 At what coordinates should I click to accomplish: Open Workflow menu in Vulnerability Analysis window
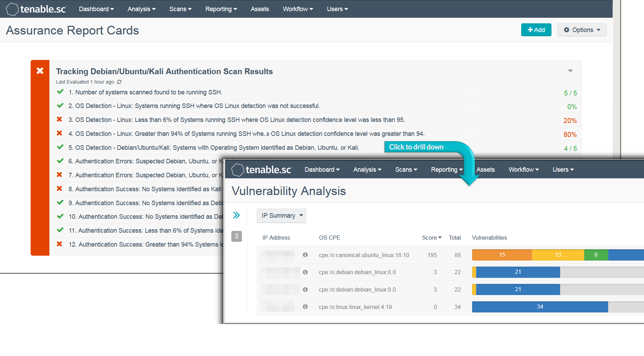point(524,170)
